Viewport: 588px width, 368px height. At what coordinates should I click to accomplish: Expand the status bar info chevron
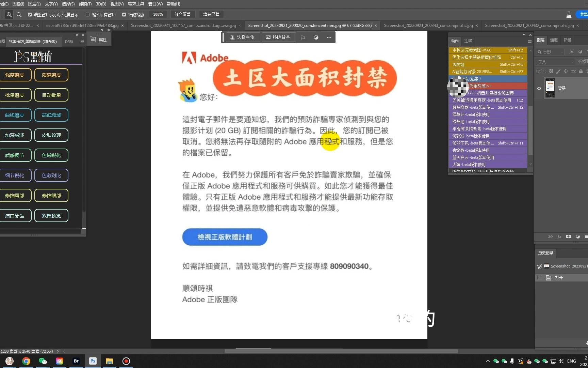[58, 351]
